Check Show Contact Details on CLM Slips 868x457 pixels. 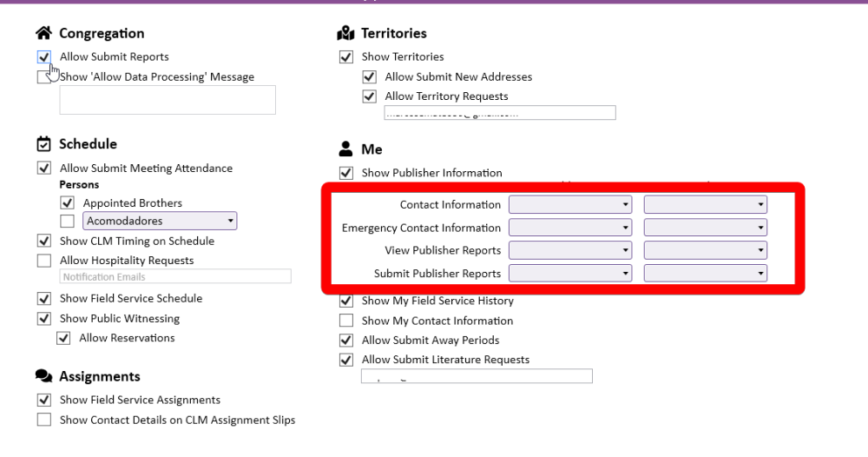click(44, 421)
